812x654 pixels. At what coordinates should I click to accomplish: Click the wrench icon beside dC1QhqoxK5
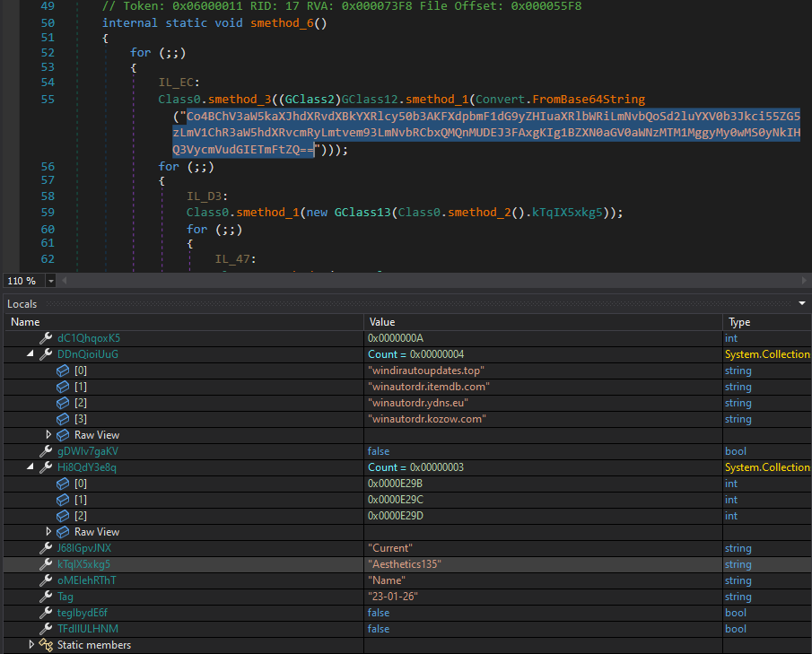[x=46, y=338]
